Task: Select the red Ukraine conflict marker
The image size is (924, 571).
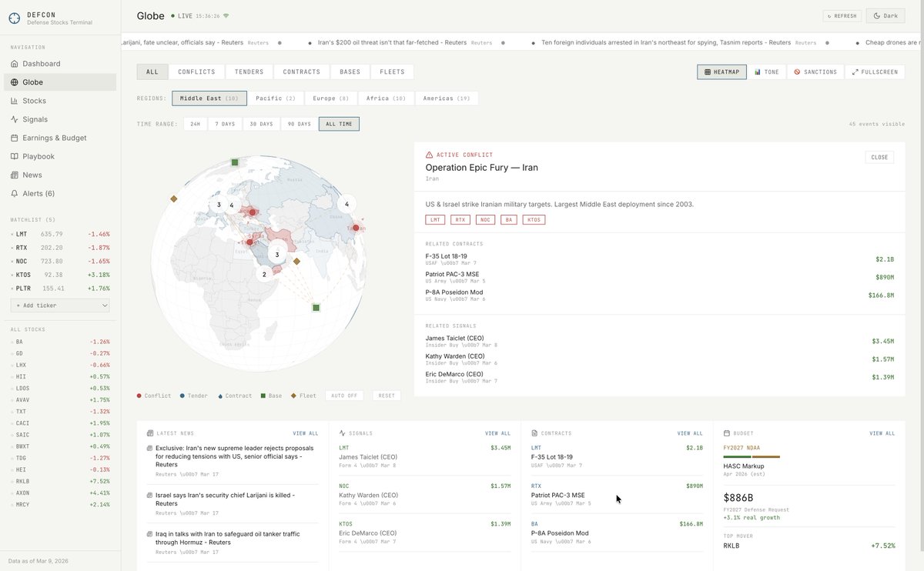Action: [253, 212]
